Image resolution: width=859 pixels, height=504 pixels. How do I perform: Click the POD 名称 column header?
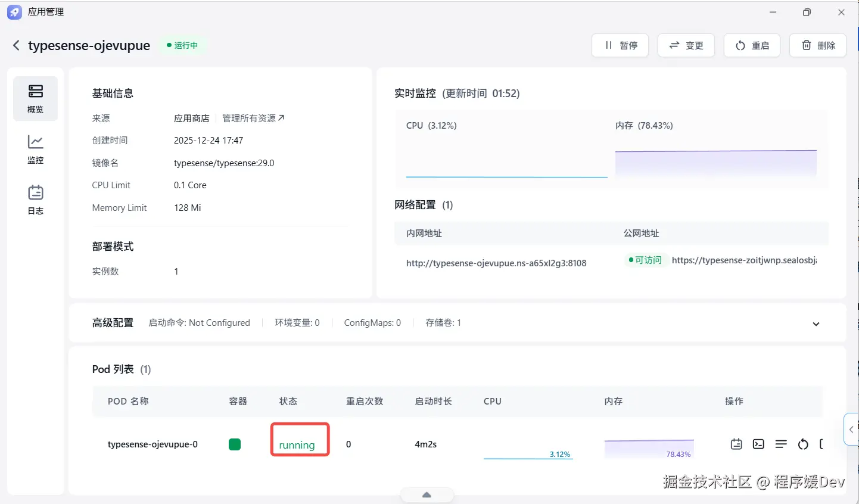(x=128, y=402)
